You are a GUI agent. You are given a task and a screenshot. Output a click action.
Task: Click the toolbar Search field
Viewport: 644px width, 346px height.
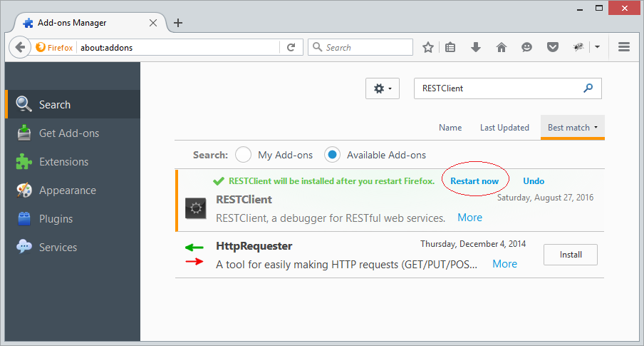click(x=360, y=47)
